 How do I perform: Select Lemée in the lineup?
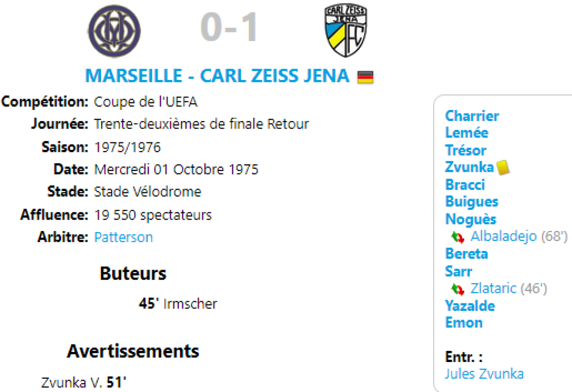click(466, 133)
